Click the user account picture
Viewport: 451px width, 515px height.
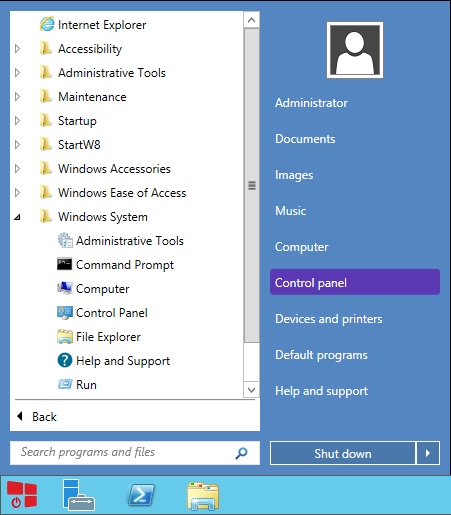(x=355, y=50)
